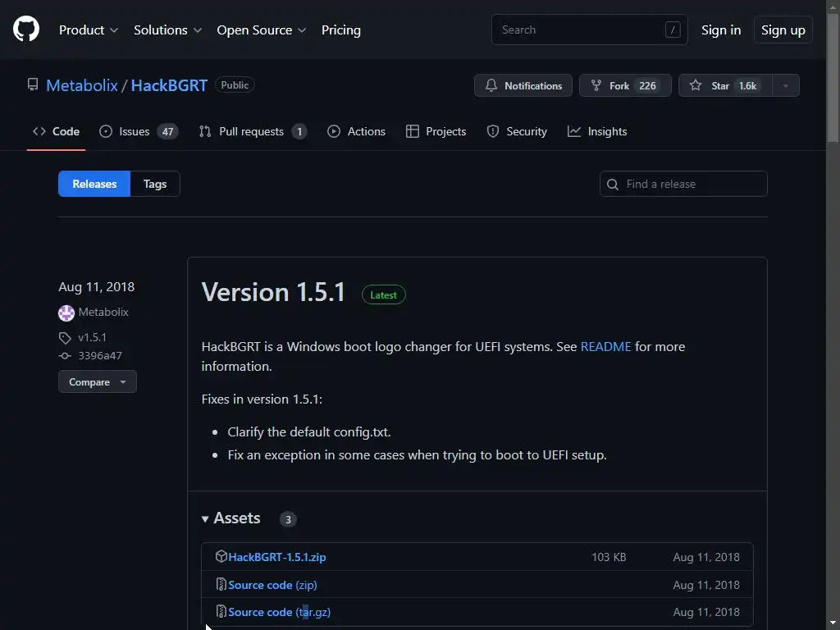This screenshot has width=840, height=630.
Task: Click the file icon for Source code (tar.gz)
Action: pos(221,610)
